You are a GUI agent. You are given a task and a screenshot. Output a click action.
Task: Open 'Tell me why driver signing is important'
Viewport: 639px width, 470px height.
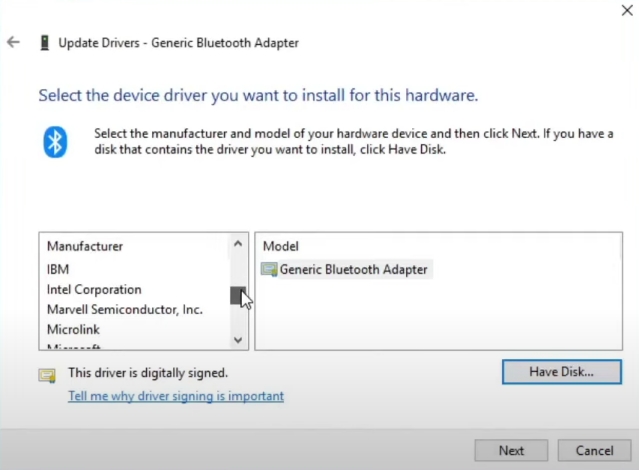pos(175,396)
